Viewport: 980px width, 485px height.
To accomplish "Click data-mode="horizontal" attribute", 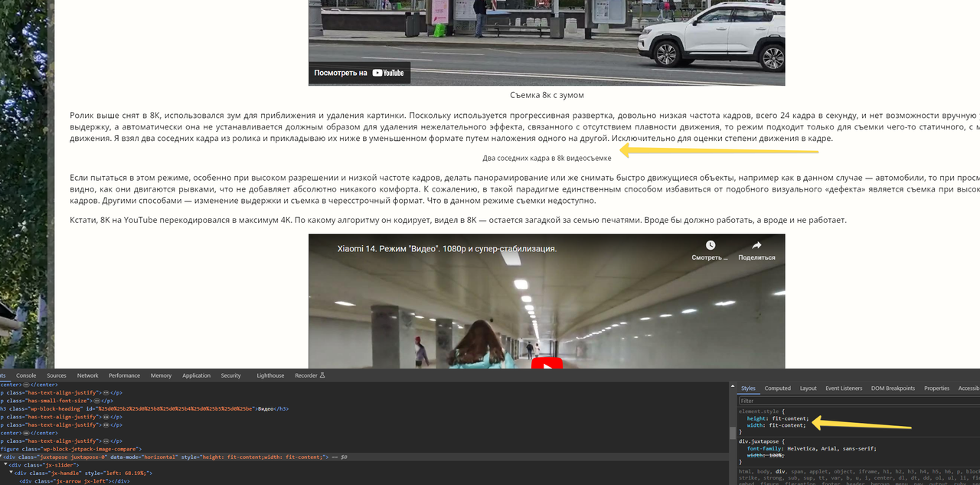I will 144,457.
